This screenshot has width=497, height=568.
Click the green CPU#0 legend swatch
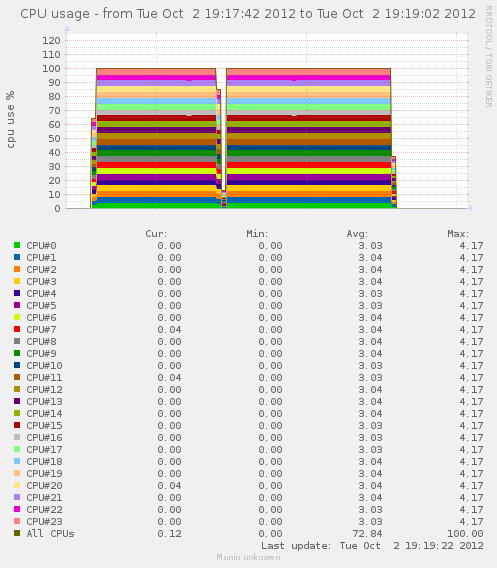point(17,245)
